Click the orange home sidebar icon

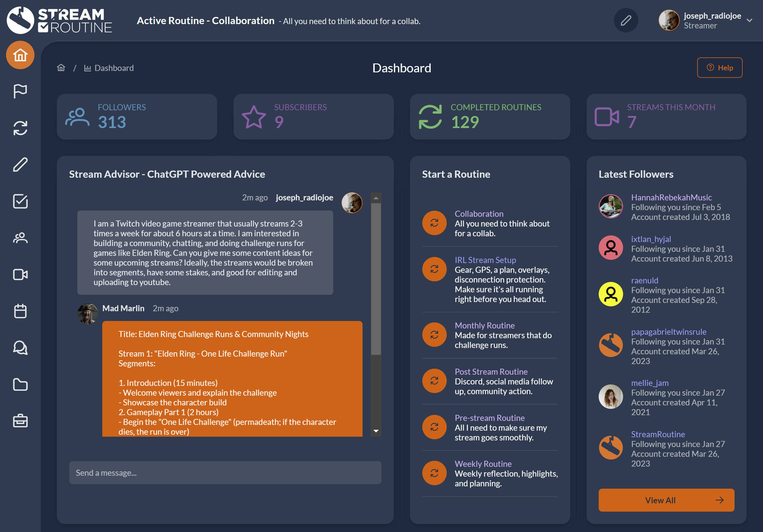point(20,55)
